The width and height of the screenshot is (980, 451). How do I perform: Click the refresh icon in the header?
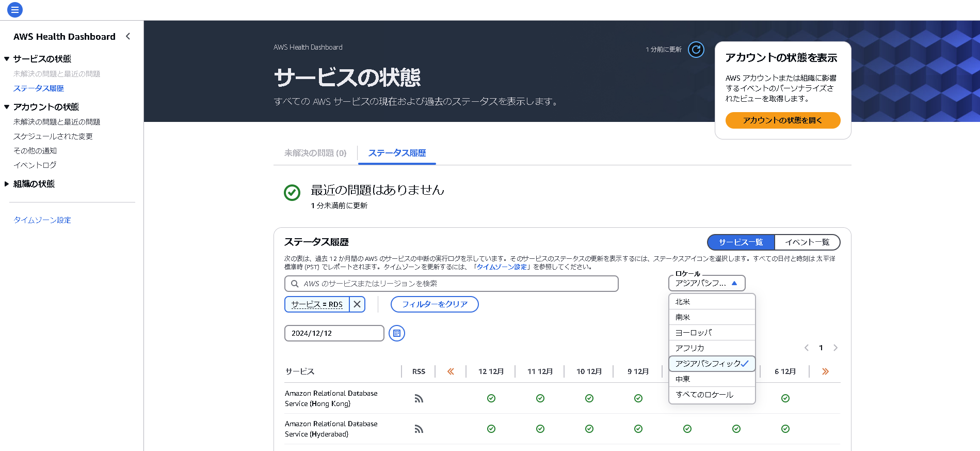pos(696,50)
